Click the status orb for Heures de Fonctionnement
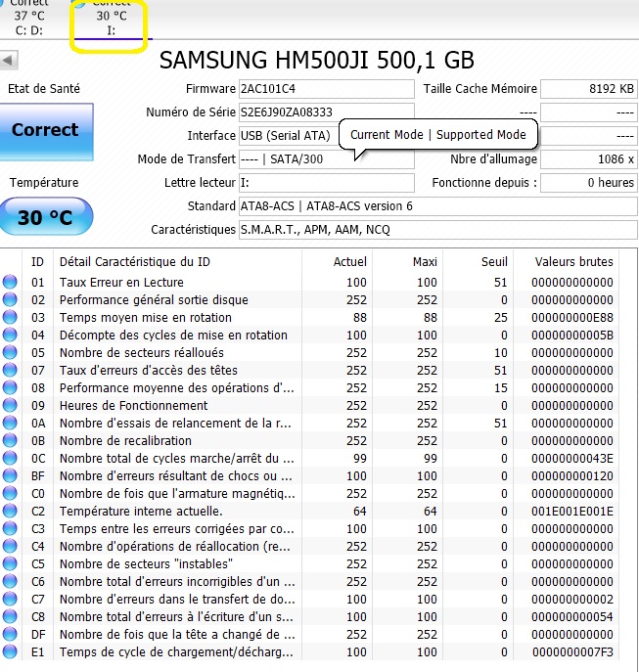 [10, 405]
